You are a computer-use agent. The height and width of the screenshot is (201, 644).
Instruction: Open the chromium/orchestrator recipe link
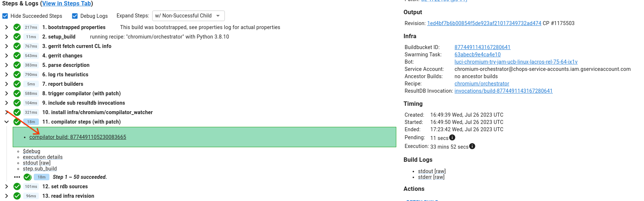pyautogui.click(x=482, y=84)
